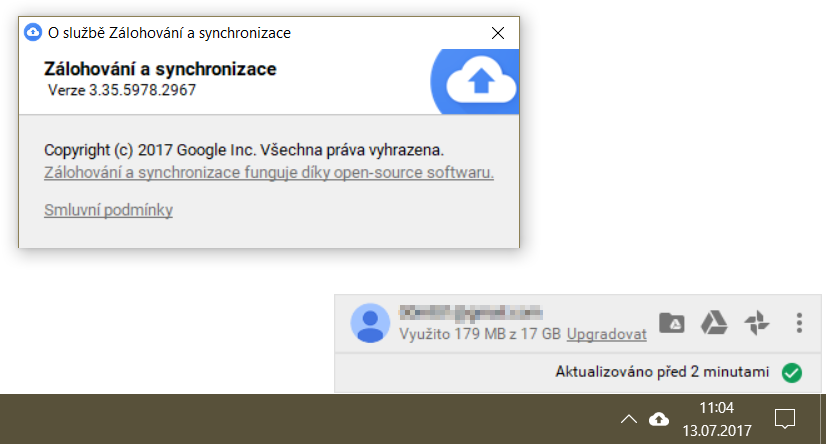Image resolution: width=826 pixels, height=444 pixels.
Task: Open the three-dot settings menu
Action: (798, 322)
